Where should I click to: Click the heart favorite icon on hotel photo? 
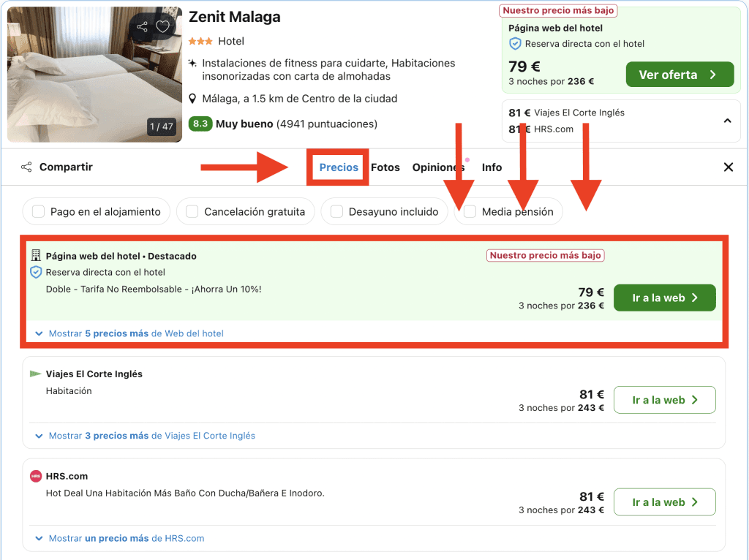(x=162, y=27)
